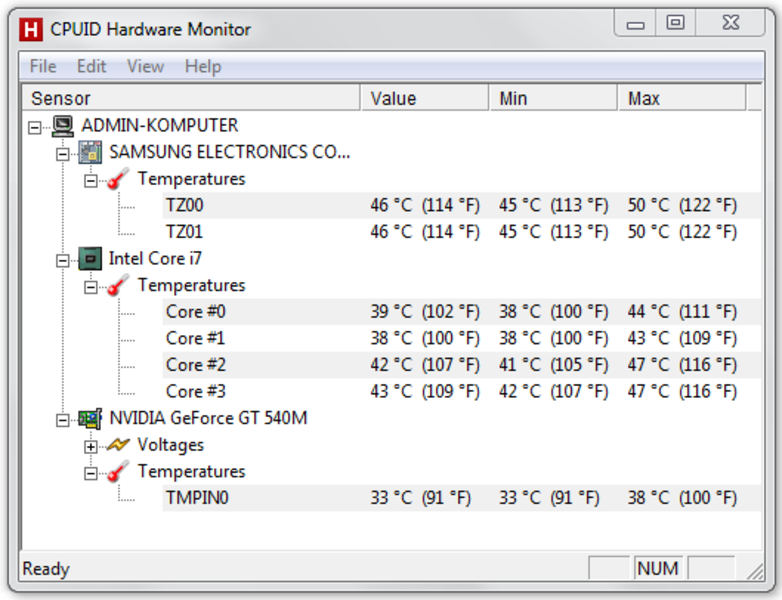Image resolution: width=782 pixels, height=600 pixels.
Task: Select the ADMIN-KOMPUTER label
Action: (160, 125)
